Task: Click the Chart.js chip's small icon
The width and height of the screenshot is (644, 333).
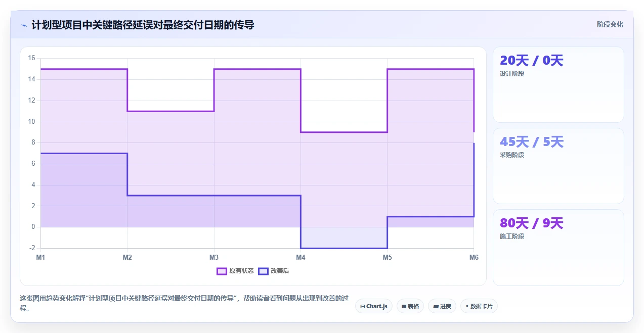Action: [x=363, y=306]
